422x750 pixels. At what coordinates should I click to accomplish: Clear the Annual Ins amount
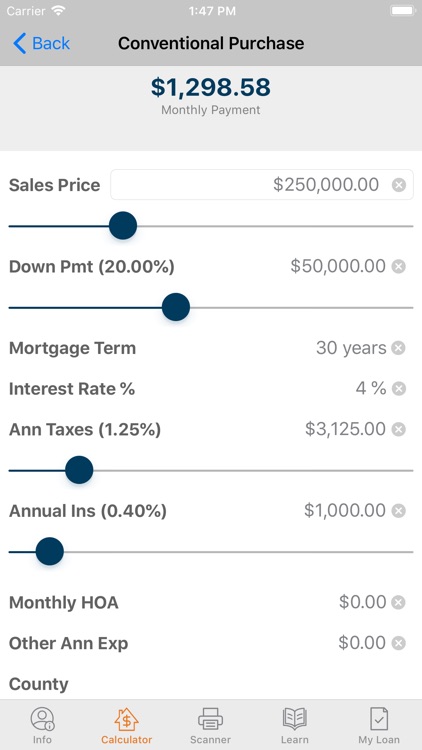(x=399, y=511)
